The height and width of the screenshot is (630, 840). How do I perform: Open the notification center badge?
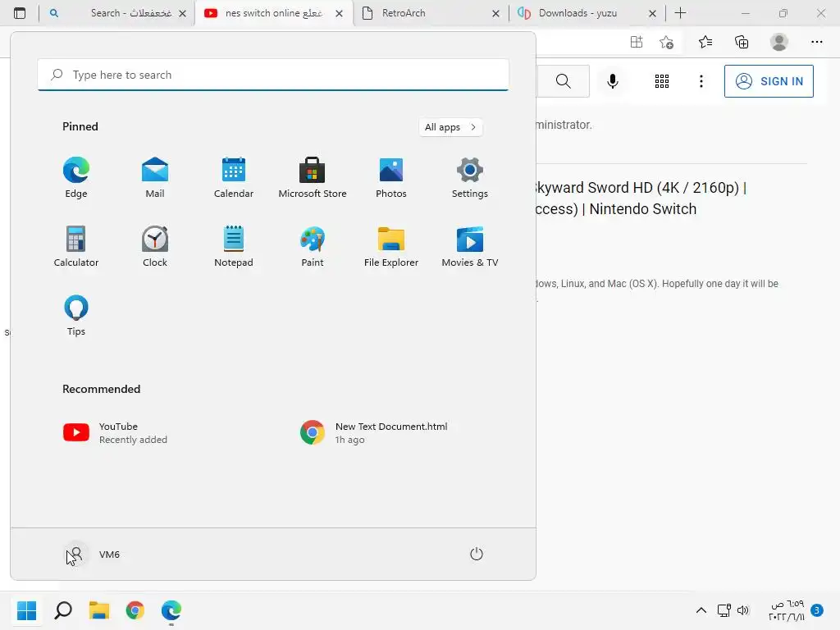tap(816, 610)
